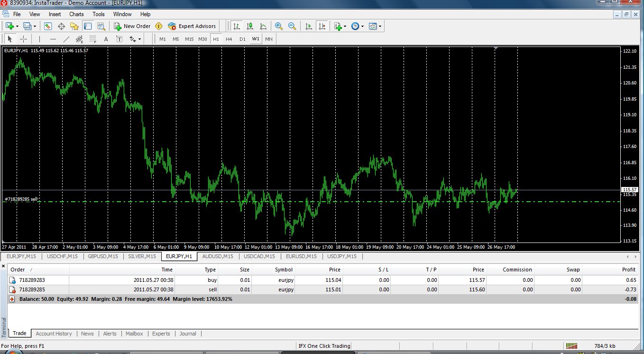Switch timeframe to MN
The image size is (644, 354).
coord(269,39)
